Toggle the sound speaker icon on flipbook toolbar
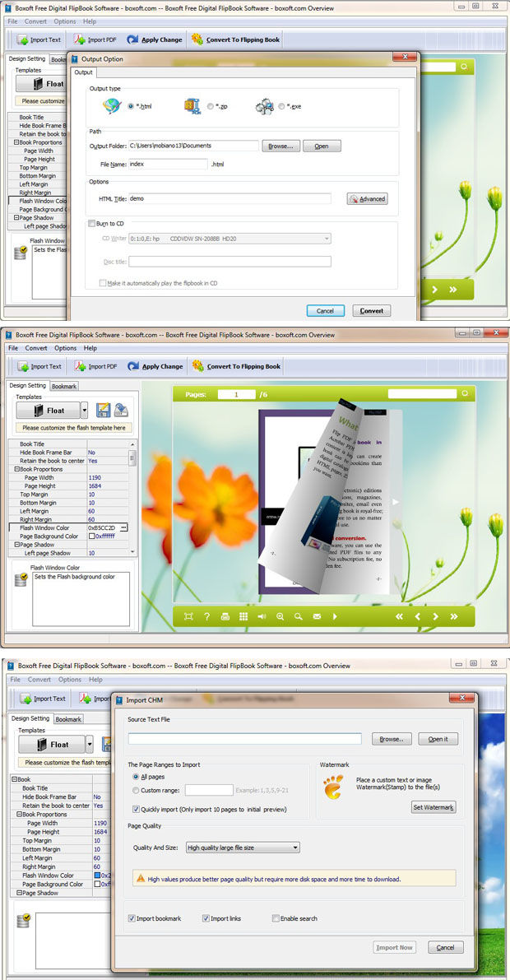The width and height of the screenshot is (510, 980). (262, 616)
